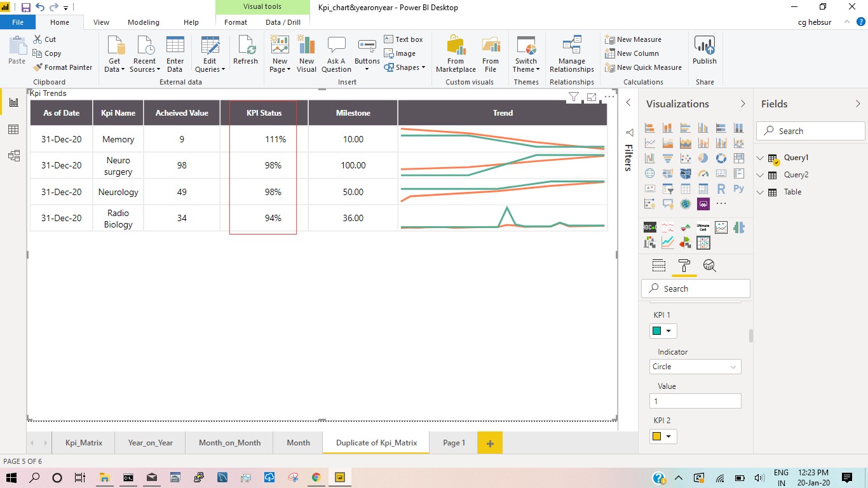Choose the Gauge visualization
The image size is (868, 488).
coord(703,173)
